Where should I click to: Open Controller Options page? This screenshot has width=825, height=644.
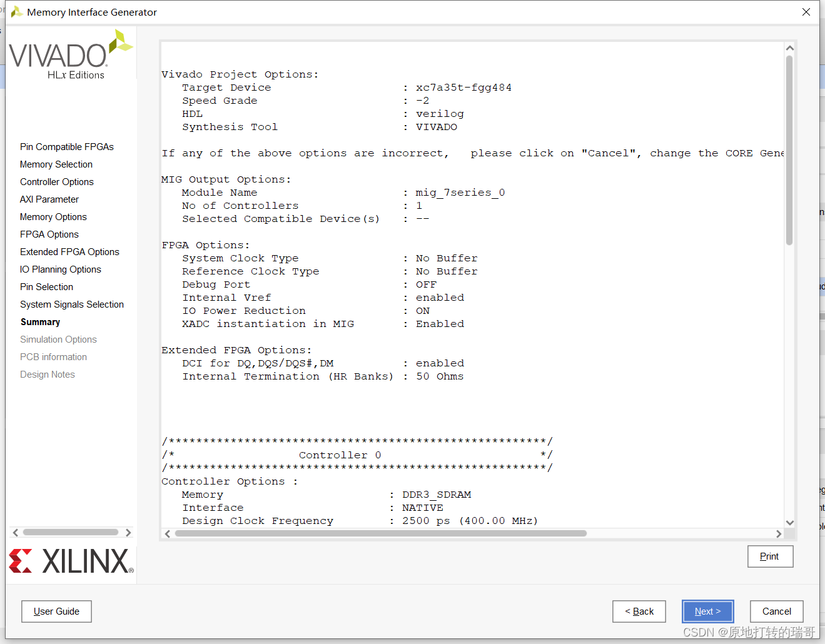(x=57, y=182)
